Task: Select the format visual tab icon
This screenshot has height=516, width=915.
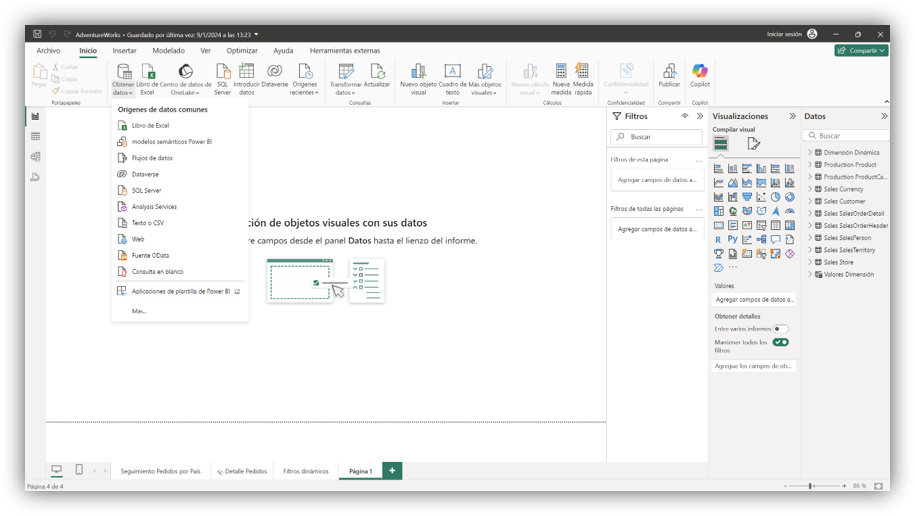Action: click(753, 144)
